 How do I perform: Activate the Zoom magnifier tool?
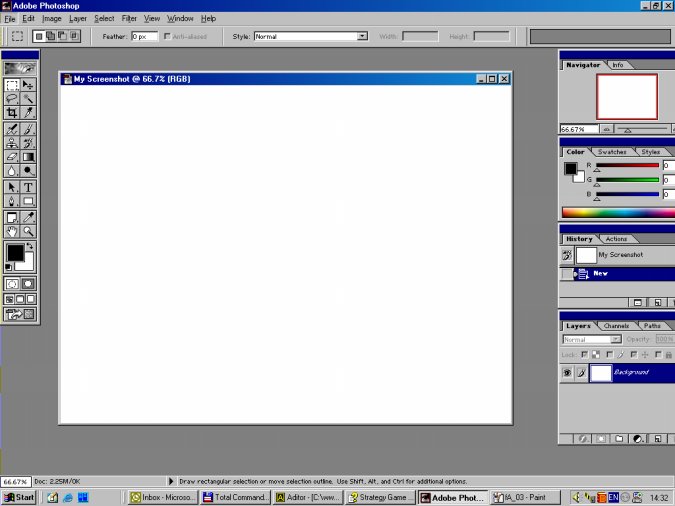[28, 231]
